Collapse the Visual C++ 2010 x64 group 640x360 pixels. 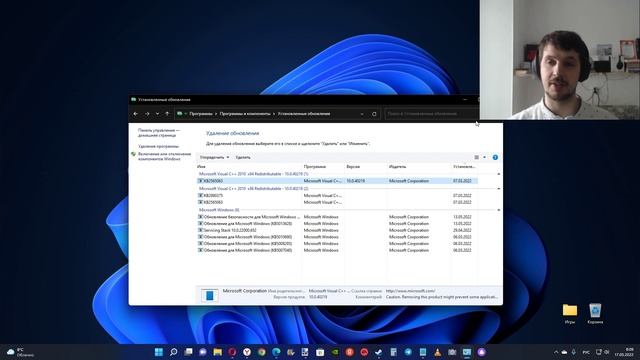coord(498,174)
